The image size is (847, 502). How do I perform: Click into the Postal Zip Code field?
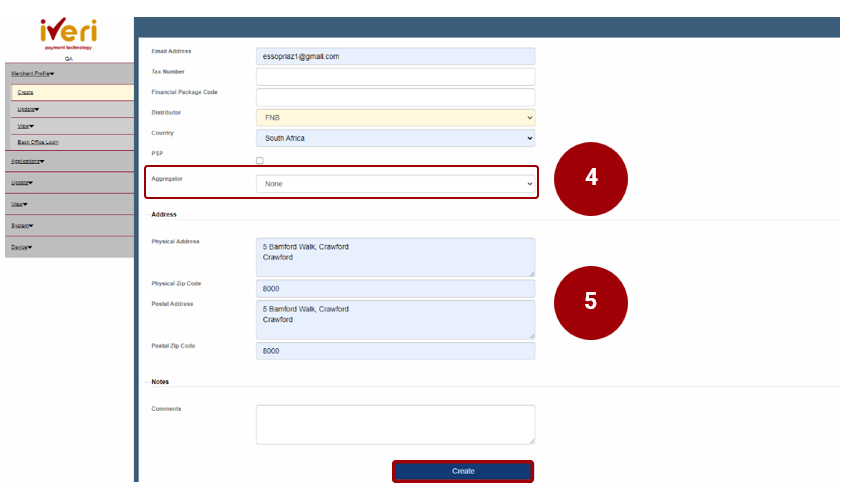point(395,351)
